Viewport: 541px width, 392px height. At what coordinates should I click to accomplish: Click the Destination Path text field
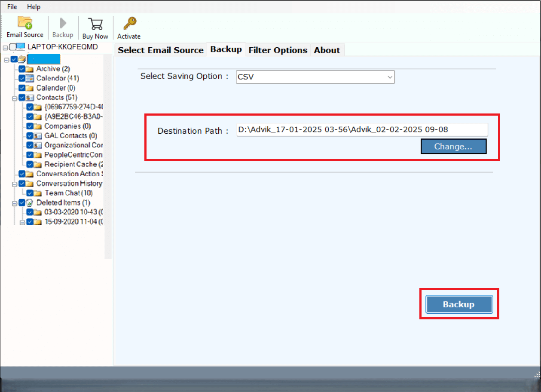tap(362, 130)
